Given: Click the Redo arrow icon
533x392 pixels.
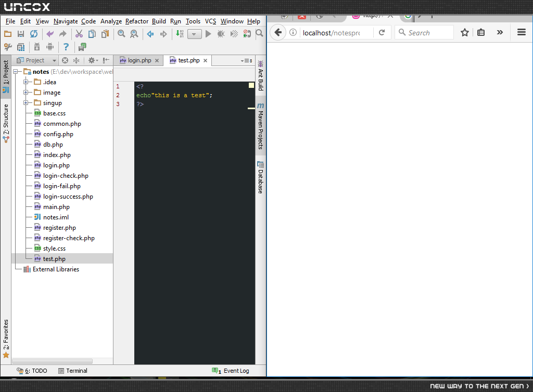Looking at the screenshot, I should (x=63, y=34).
